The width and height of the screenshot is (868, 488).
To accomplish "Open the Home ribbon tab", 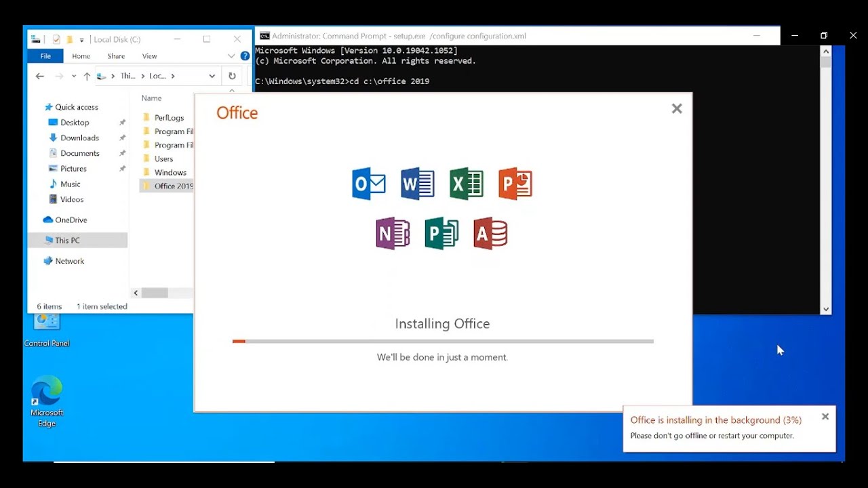I will (81, 56).
